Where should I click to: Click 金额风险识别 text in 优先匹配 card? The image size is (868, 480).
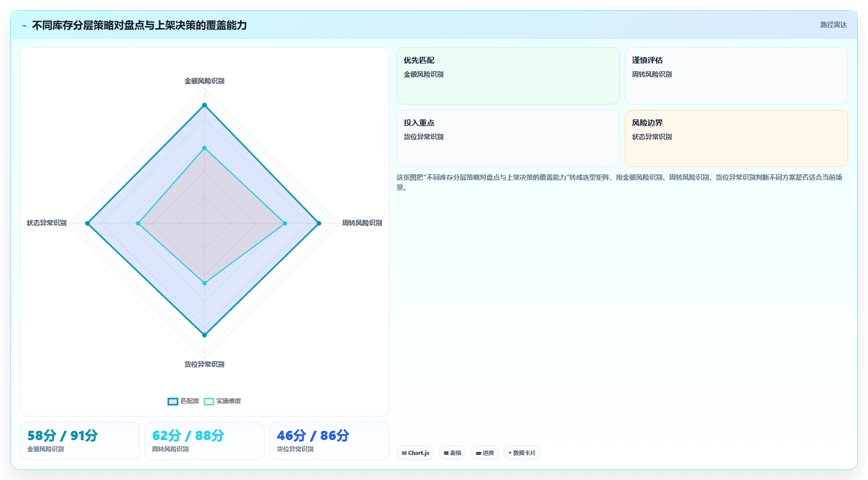point(424,74)
